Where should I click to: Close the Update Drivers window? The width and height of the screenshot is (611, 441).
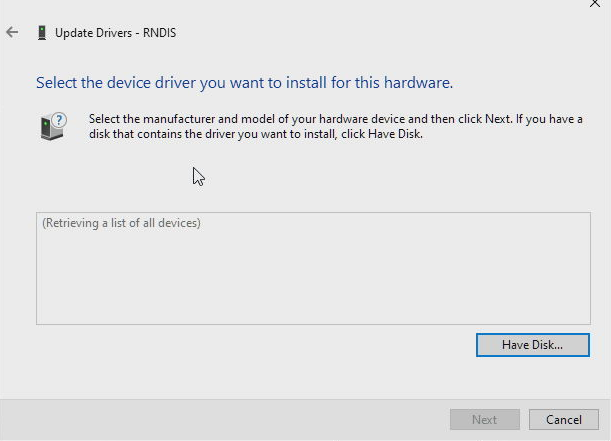595,3
